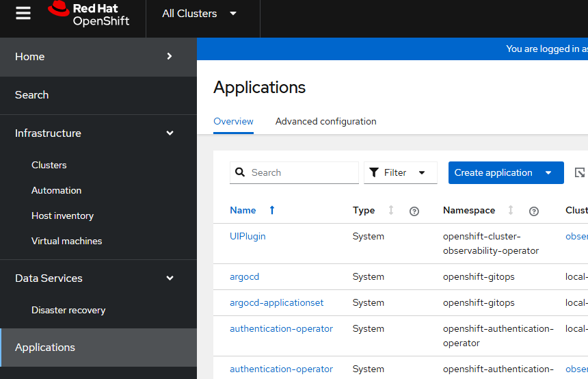The height and width of the screenshot is (379, 588).
Task: Switch to the Advanced configuration tab
Action: point(325,122)
